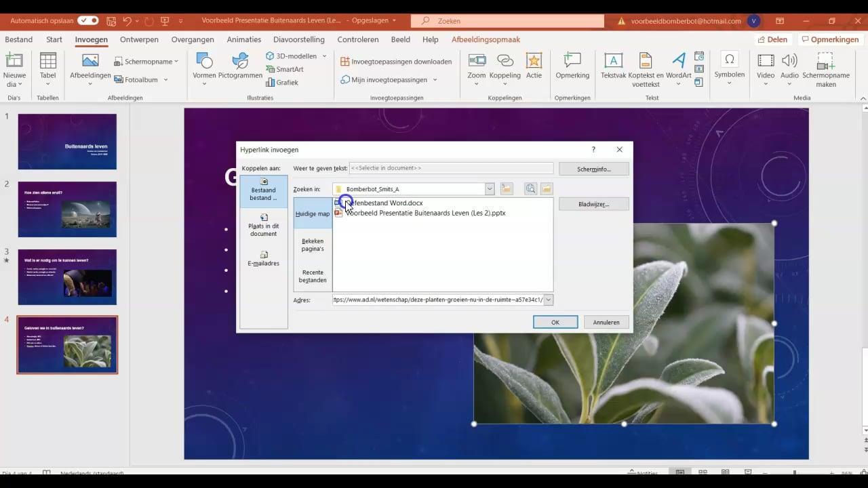Insert a SmartArt graphic

(284, 69)
